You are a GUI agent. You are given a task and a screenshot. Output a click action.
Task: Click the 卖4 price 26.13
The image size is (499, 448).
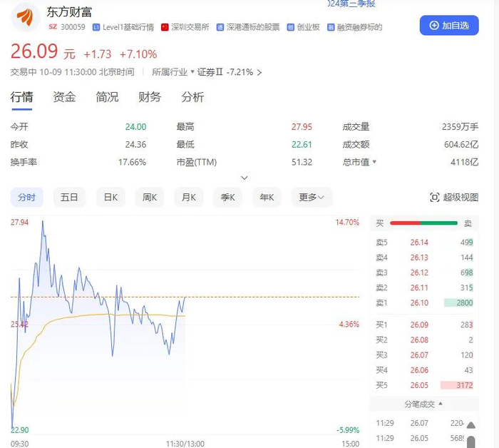click(419, 258)
